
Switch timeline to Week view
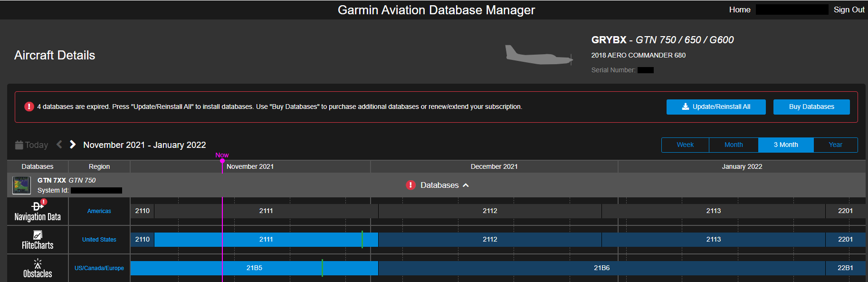point(685,145)
